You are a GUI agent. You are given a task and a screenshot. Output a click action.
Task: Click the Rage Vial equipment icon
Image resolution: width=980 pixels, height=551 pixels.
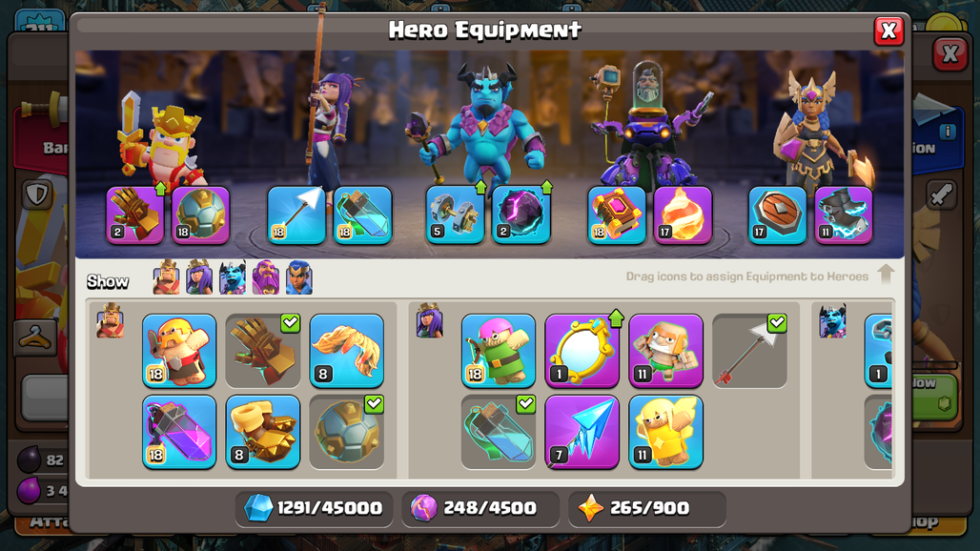[179, 432]
